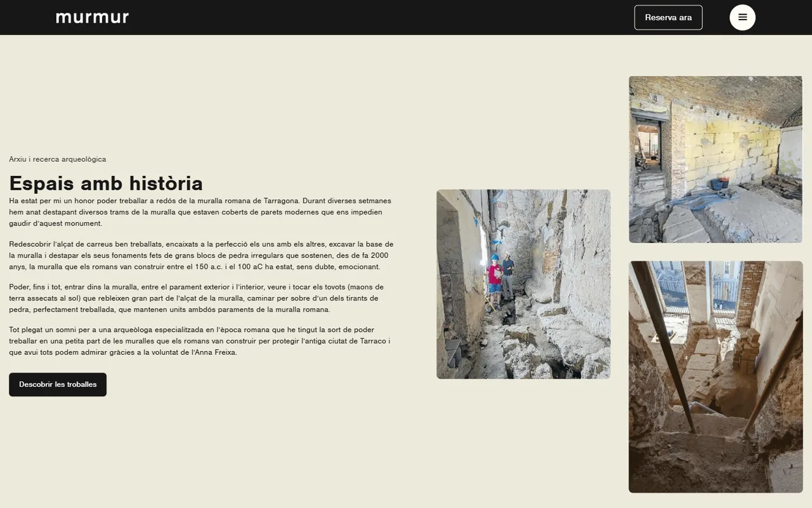Open photo of yellow stone wall room
812x508 pixels.
(716, 159)
